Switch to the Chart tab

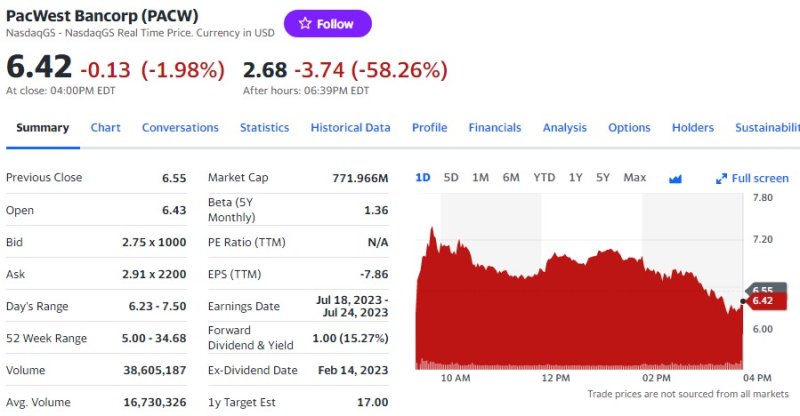[x=105, y=128]
